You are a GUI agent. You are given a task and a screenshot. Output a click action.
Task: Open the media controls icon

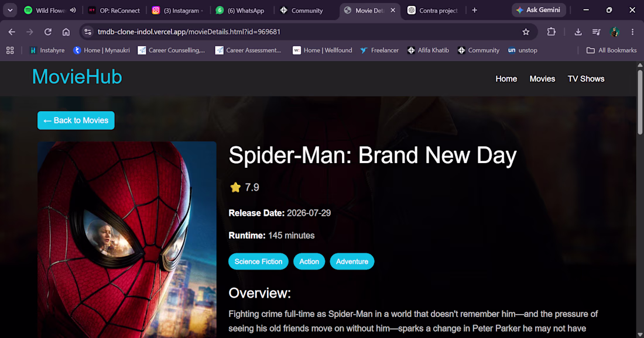(x=597, y=32)
